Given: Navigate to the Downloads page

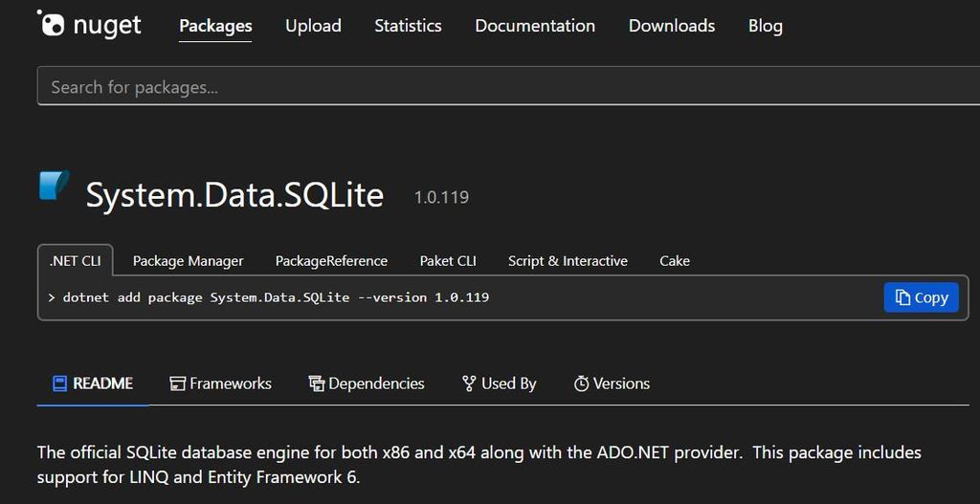Looking at the screenshot, I should (x=672, y=26).
